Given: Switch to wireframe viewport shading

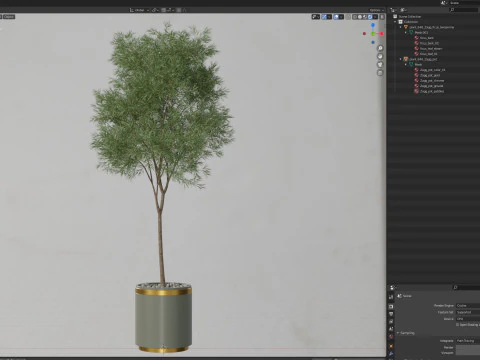Looking at the screenshot, I should coord(355,17).
